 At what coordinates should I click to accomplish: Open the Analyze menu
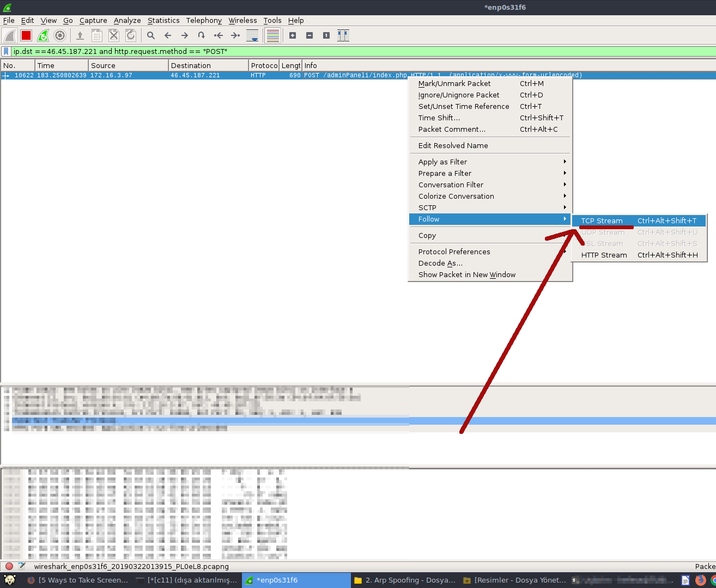click(x=128, y=21)
